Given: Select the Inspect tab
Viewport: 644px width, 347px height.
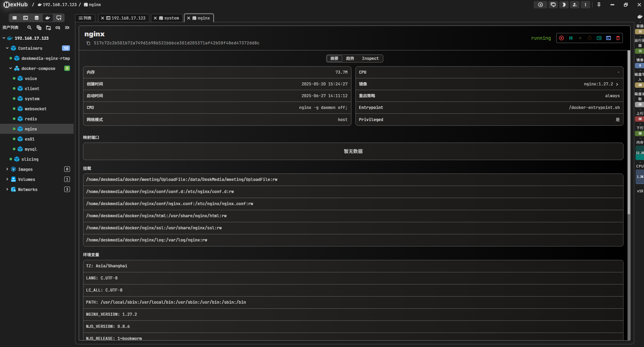Looking at the screenshot, I should pos(370,59).
